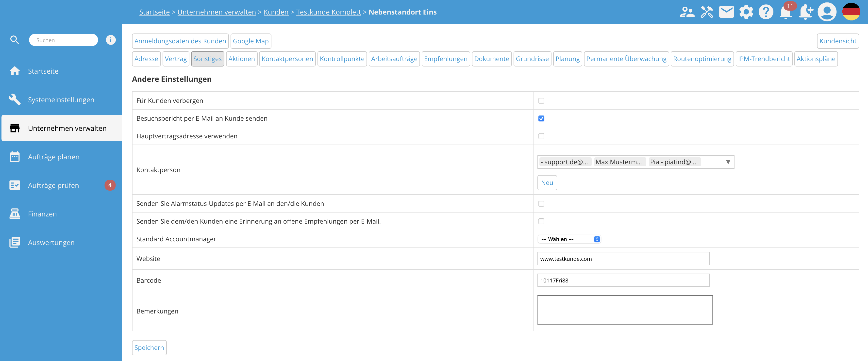Click the add-alarm bell plus icon
This screenshot has height=361, width=868.
[806, 12]
